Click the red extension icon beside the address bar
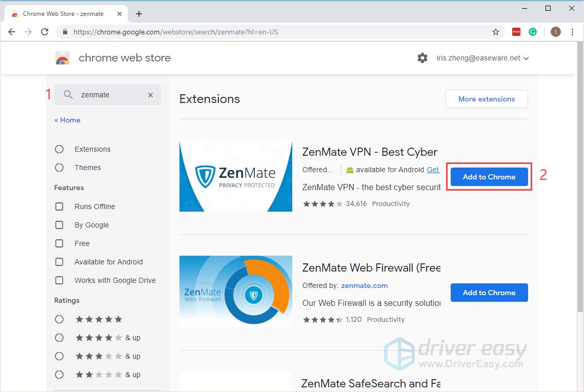Image resolution: width=584 pixels, height=392 pixels. point(516,31)
